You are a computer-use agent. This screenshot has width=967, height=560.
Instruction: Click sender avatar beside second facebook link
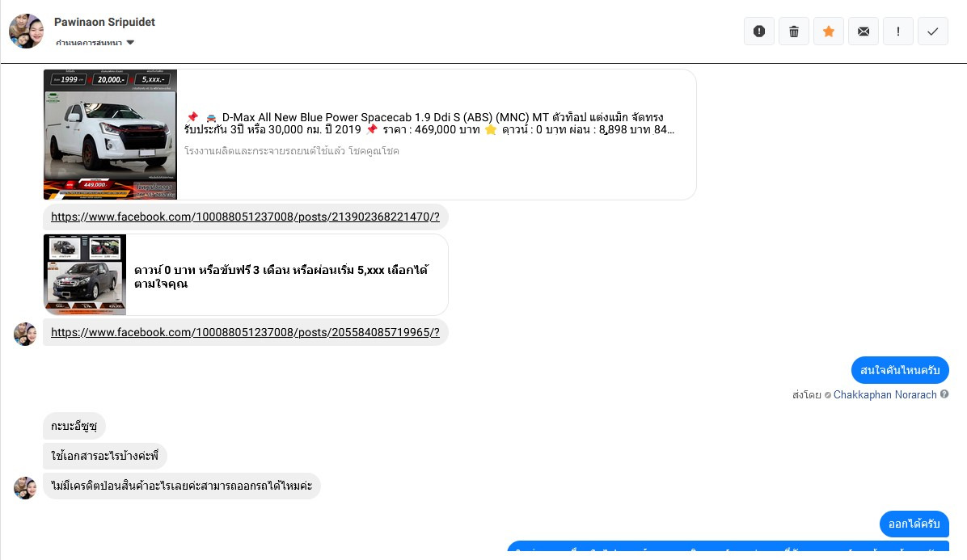(25, 334)
